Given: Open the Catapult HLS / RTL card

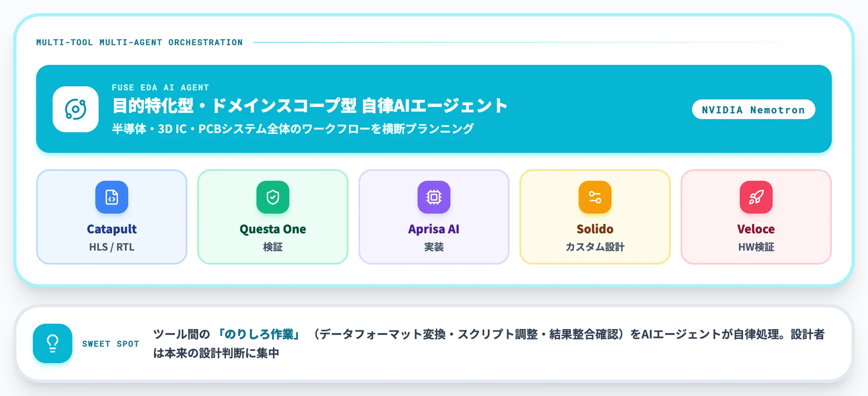Looking at the screenshot, I should (x=112, y=217).
